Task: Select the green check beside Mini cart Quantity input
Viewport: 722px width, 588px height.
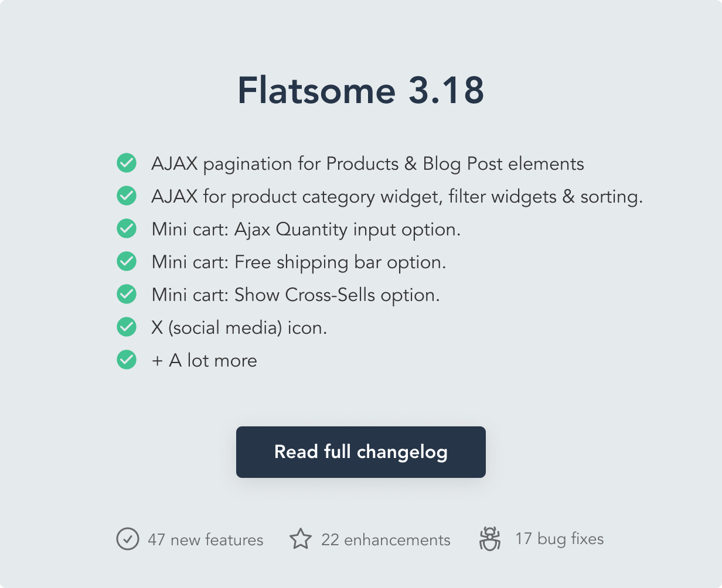Action: click(x=127, y=228)
